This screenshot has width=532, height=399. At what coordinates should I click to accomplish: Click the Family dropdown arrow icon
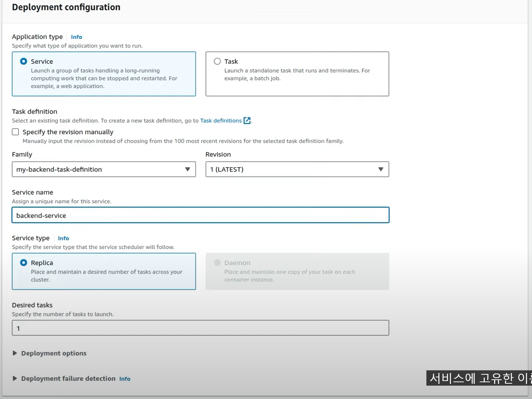187,169
